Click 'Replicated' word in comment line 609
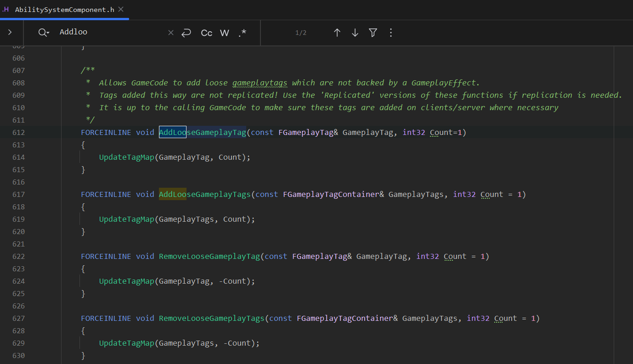 347,95
